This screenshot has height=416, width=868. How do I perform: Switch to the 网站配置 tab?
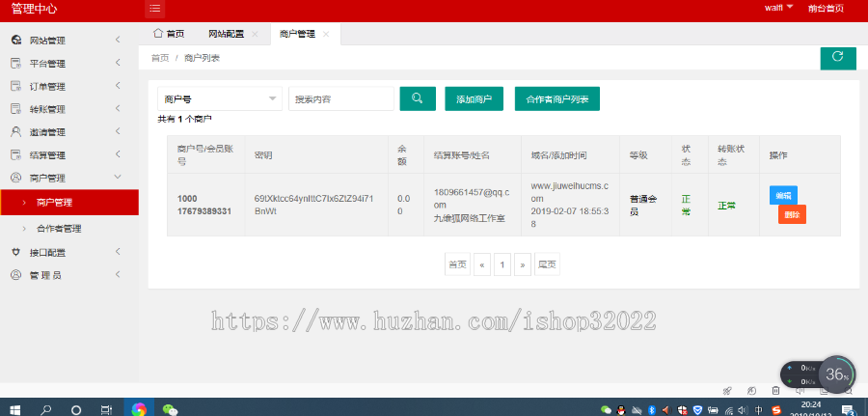point(226,34)
